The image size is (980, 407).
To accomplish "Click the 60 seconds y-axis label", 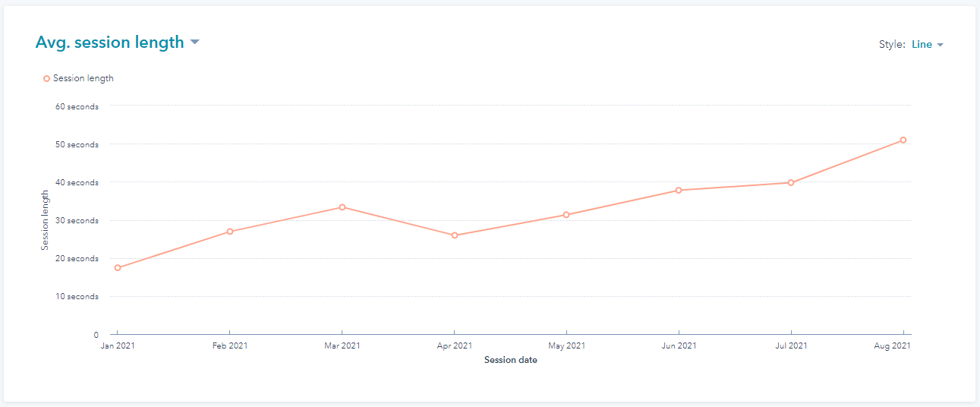I will [x=77, y=107].
